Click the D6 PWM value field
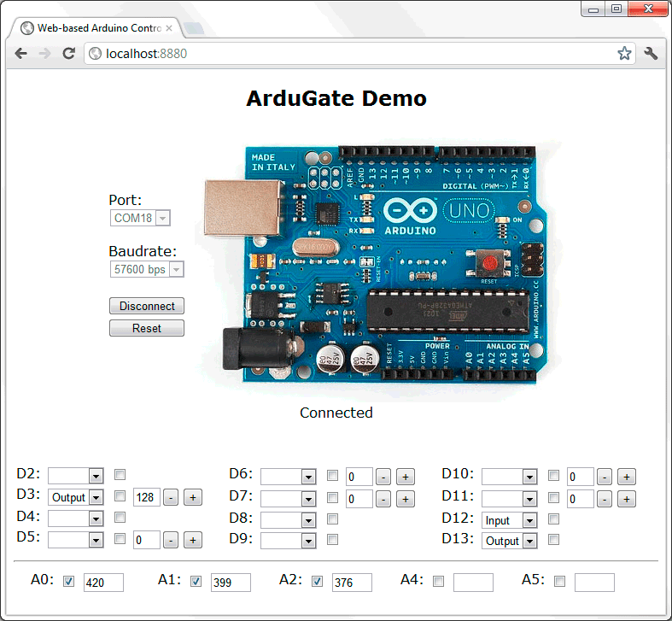 pos(359,477)
